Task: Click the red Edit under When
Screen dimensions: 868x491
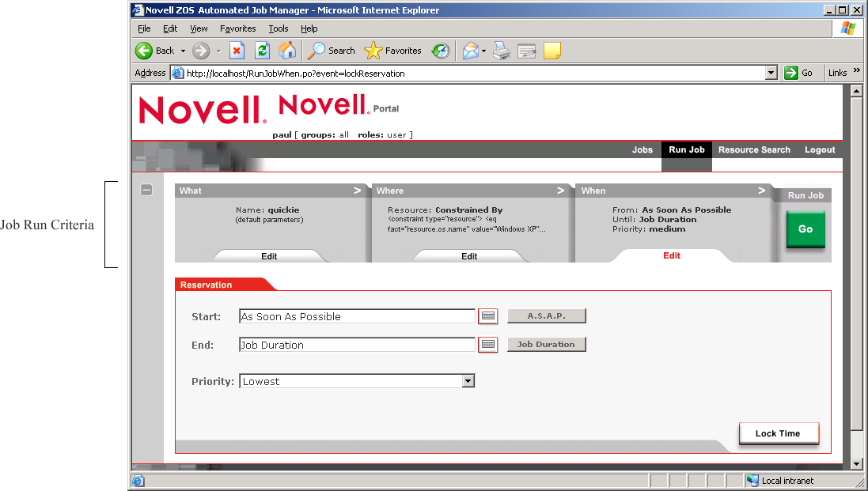Action: 672,255
